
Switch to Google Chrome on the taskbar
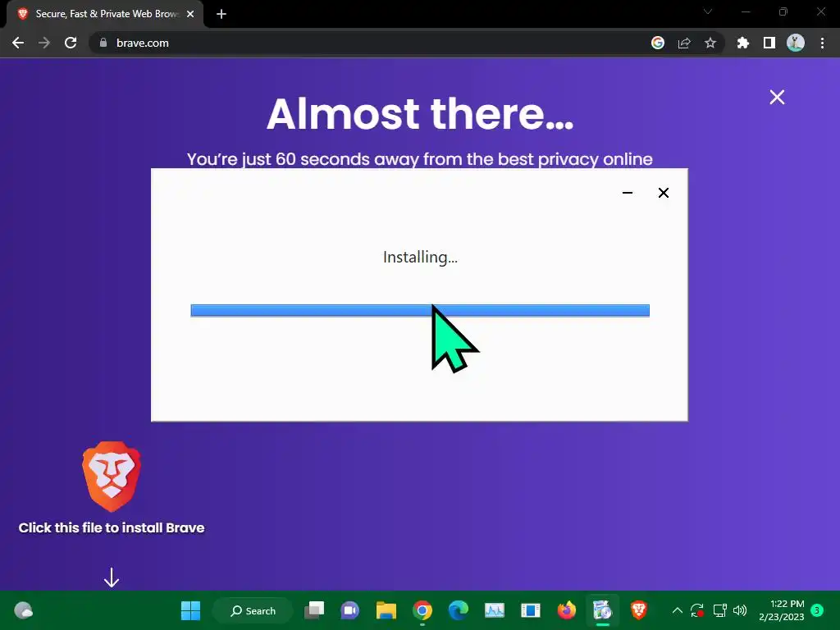click(422, 610)
